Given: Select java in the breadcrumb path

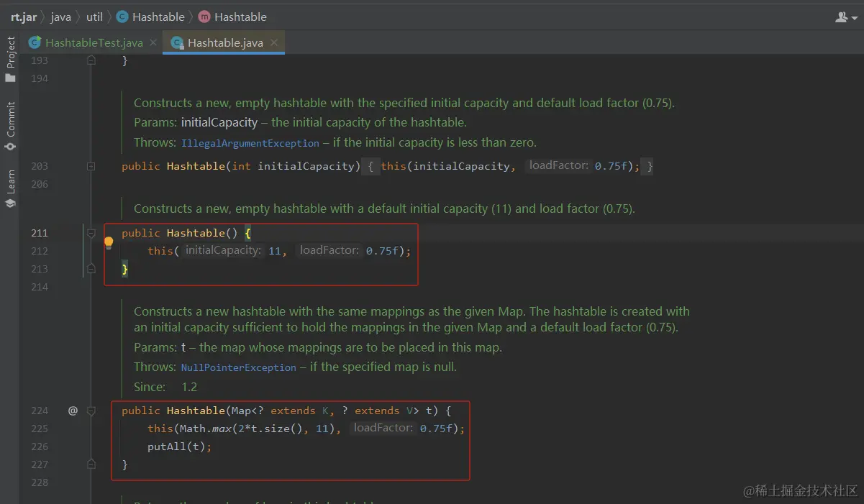Looking at the screenshot, I should click(60, 17).
